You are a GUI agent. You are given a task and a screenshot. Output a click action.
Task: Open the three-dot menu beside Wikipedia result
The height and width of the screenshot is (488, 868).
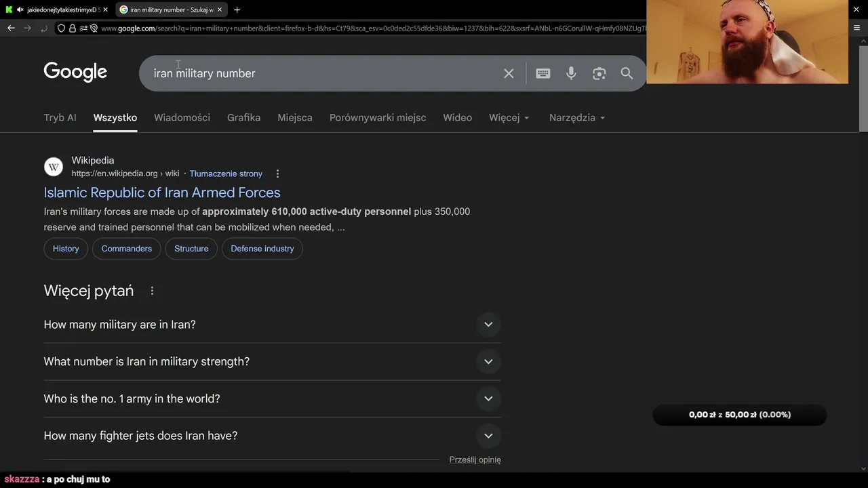pyautogui.click(x=277, y=174)
